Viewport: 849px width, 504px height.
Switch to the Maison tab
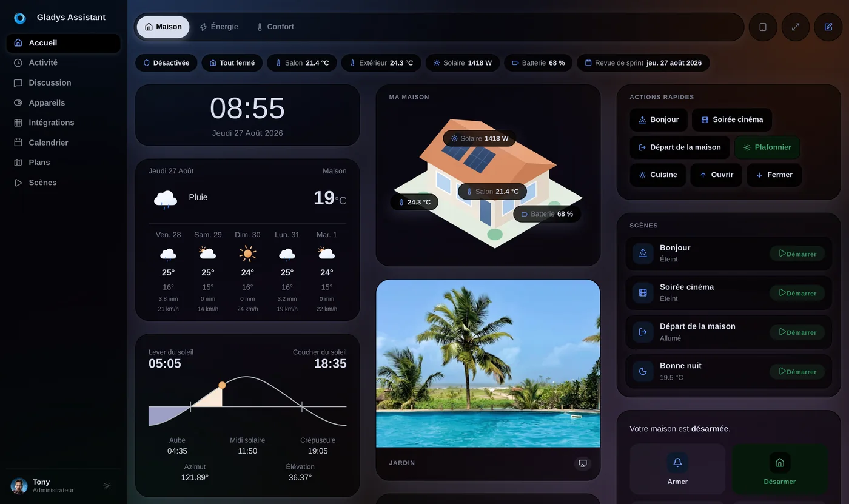click(x=163, y=27)
